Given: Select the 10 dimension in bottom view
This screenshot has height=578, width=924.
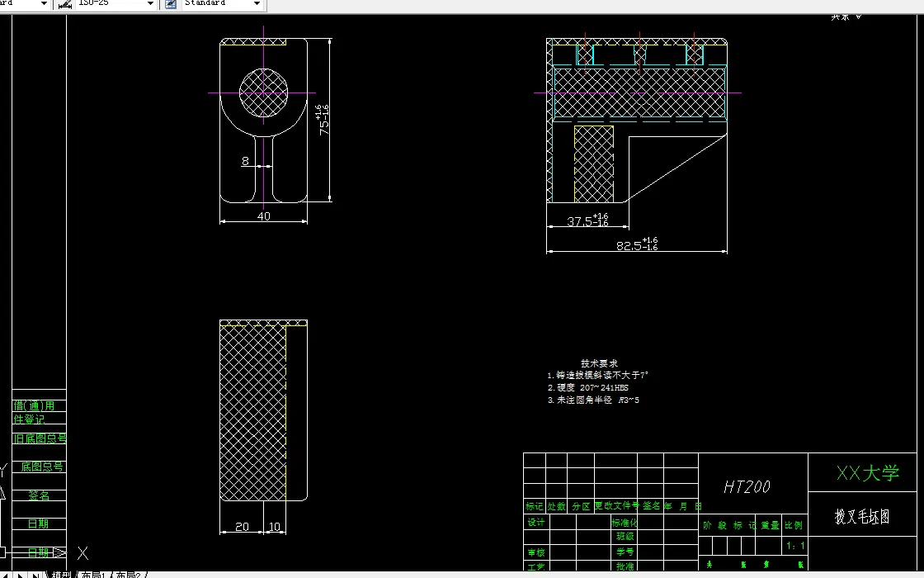Looking at the screenshot, I should pyautogui.click(x=275, y=527).
